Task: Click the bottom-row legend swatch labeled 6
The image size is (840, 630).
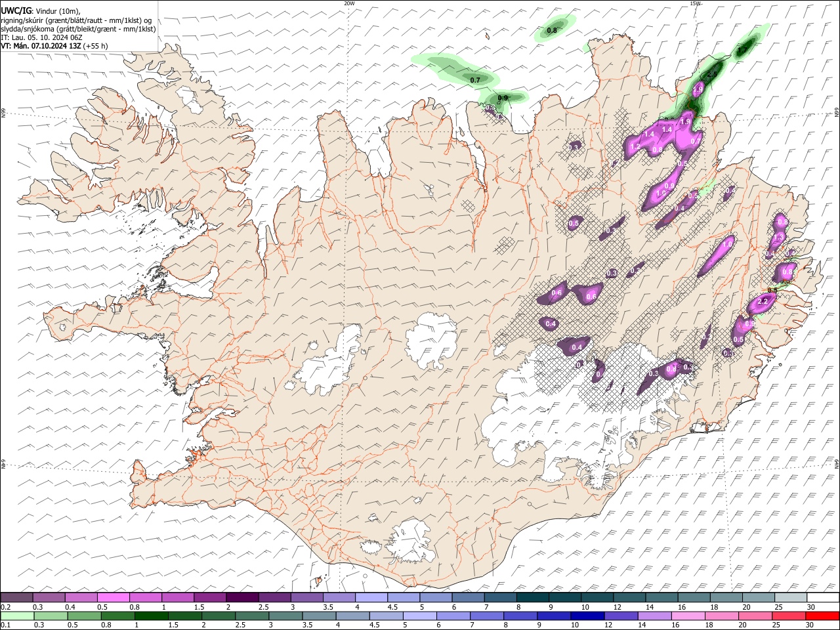Action: point(453,616)
